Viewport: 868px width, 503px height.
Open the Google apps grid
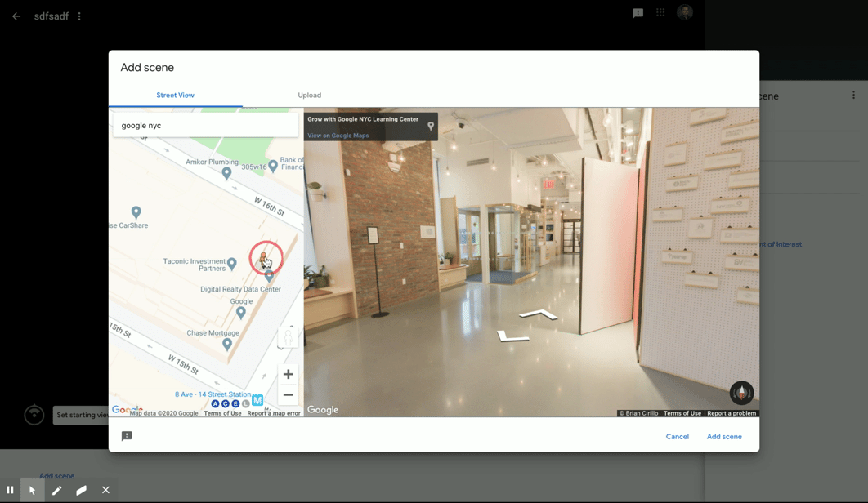pyautogui.click(x=660, y=12)
